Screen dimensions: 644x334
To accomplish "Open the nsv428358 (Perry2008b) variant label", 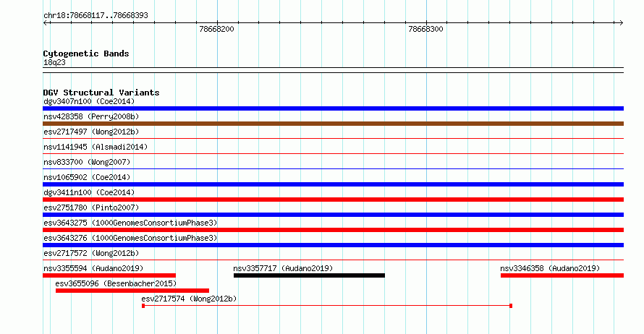I will [91, 116].
